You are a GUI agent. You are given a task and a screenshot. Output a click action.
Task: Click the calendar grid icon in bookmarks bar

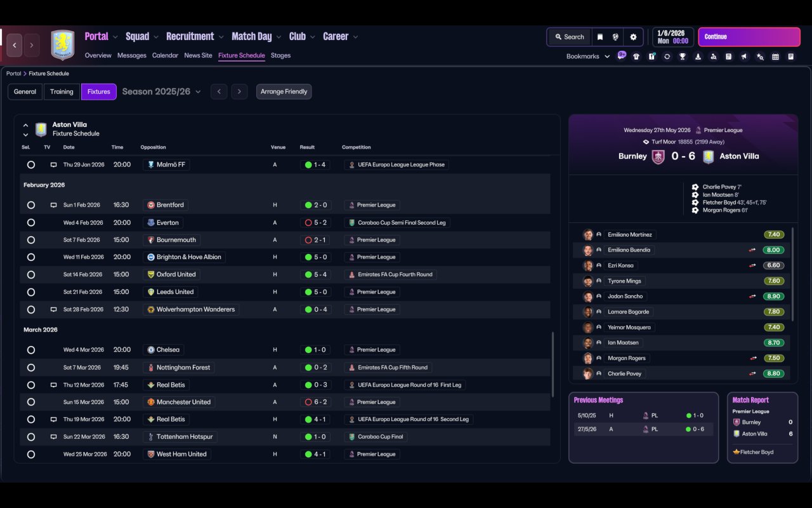(775, 57)
